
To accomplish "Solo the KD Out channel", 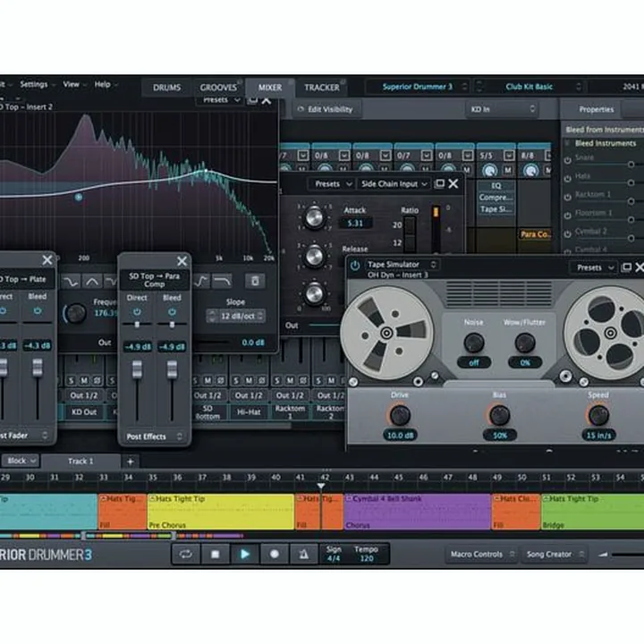I will pyautogui.click(x=72, y=381).
